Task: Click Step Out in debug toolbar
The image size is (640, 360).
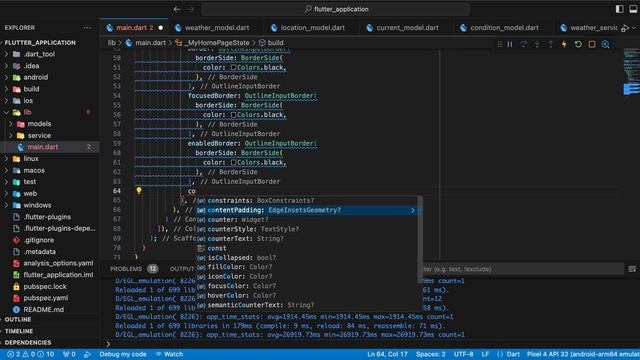Action: coord(551,44)
